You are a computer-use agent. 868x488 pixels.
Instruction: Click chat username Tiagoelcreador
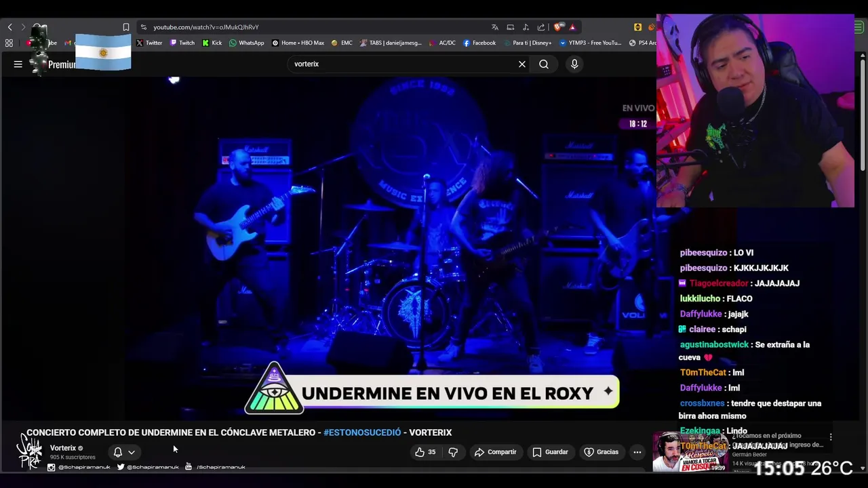click(719, 283)
